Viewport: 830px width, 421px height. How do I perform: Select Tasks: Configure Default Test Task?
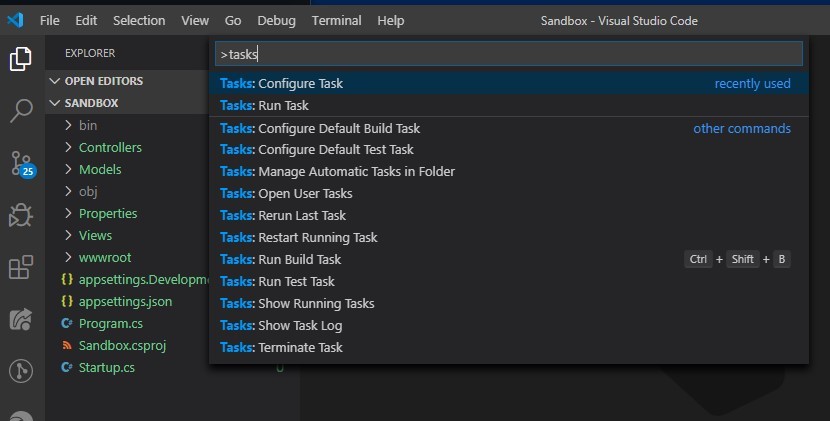509,150
